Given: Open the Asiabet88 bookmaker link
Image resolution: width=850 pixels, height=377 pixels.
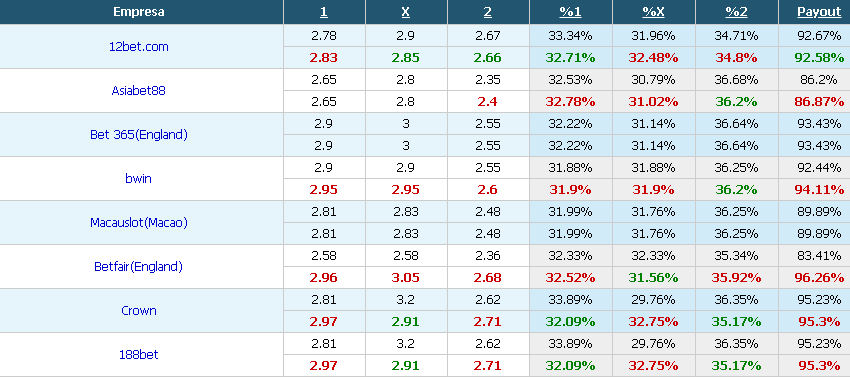Looking at the screenshot, I should pos(139,91).
